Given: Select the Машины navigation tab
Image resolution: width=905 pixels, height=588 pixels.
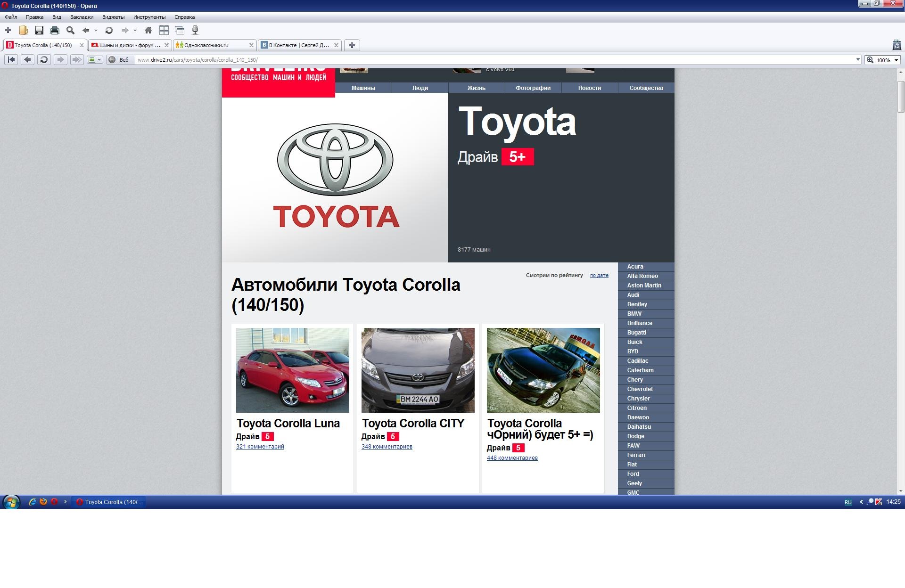Looking at the screenshot, I should click(363, 88).
